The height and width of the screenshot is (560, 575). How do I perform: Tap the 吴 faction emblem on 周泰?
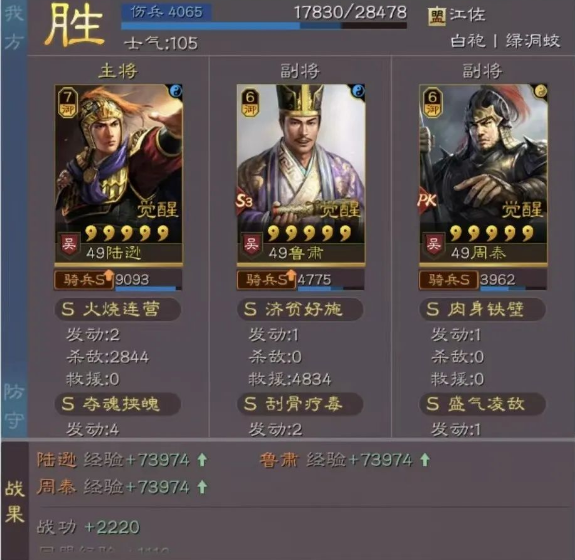click(x=433, y=245)
